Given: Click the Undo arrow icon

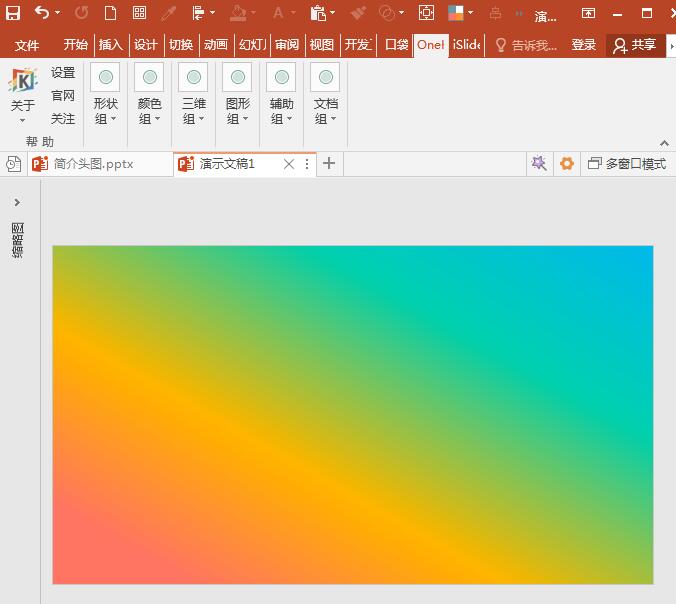Looking at the screenshot, I should point(41,14).
